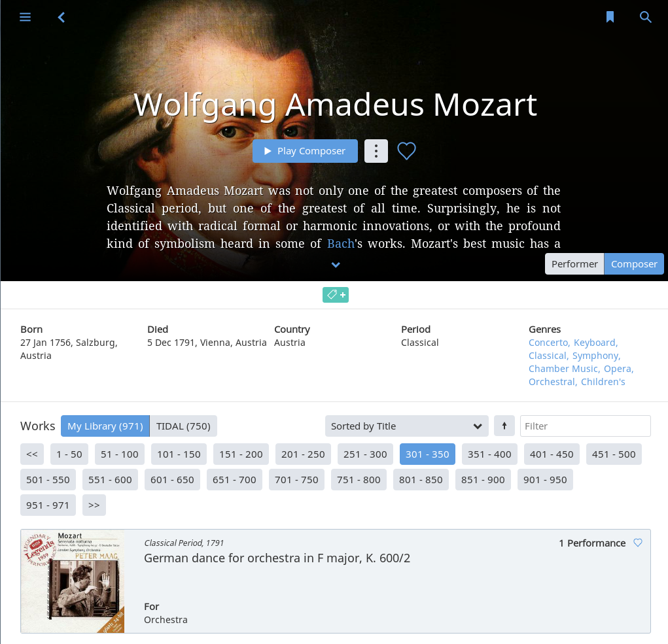Image resolution: width=668 pixels, height=644 pixels.
Task: Switch to the Performer view
Action: (x=574, y=264)
